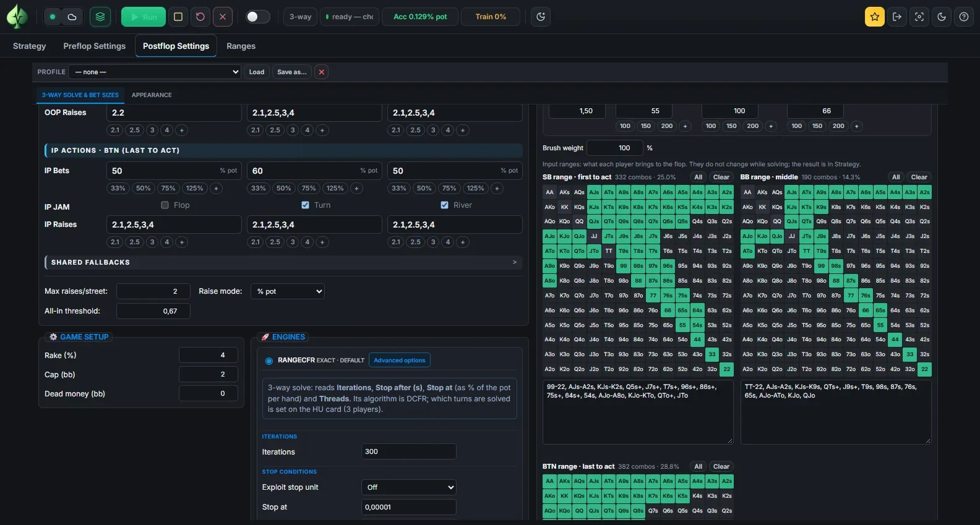
Task: Click the moon-star icon beside Train 0%
Action: point(541,17)
